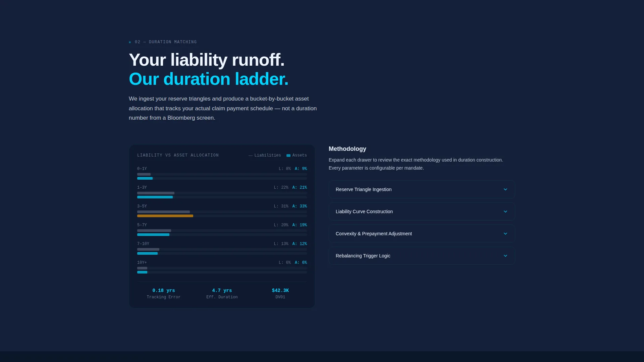Expand Convexity & Prepayment Adjustment drawer

point(422,234)
